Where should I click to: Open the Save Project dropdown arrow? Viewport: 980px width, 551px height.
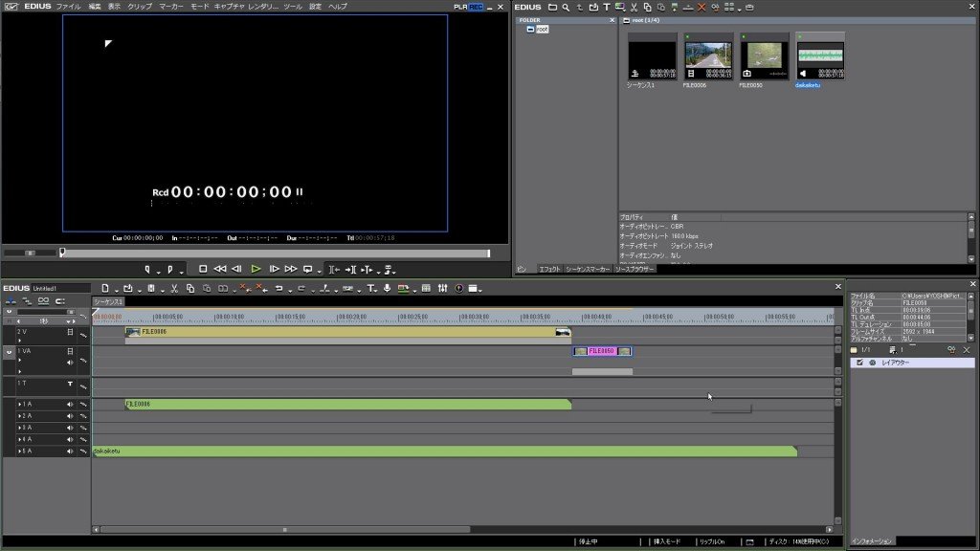pyautogui.click(x=161, y=290)
